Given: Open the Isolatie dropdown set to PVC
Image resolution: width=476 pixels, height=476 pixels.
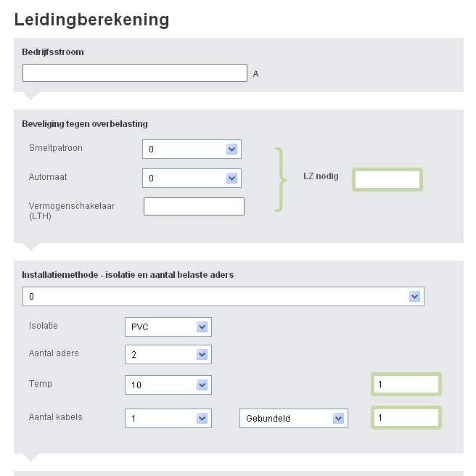Looking at the screenshot, I should [168, 327].
